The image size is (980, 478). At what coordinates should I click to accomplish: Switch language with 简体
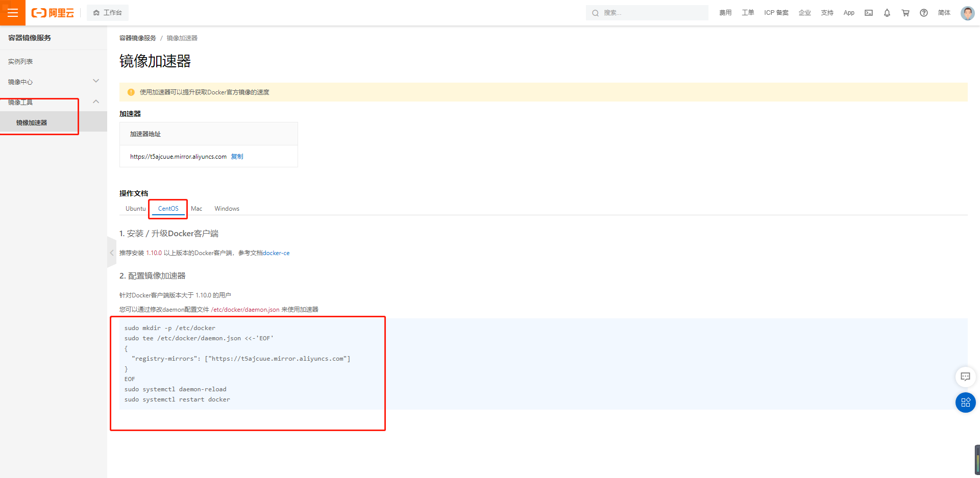(944, 13)
